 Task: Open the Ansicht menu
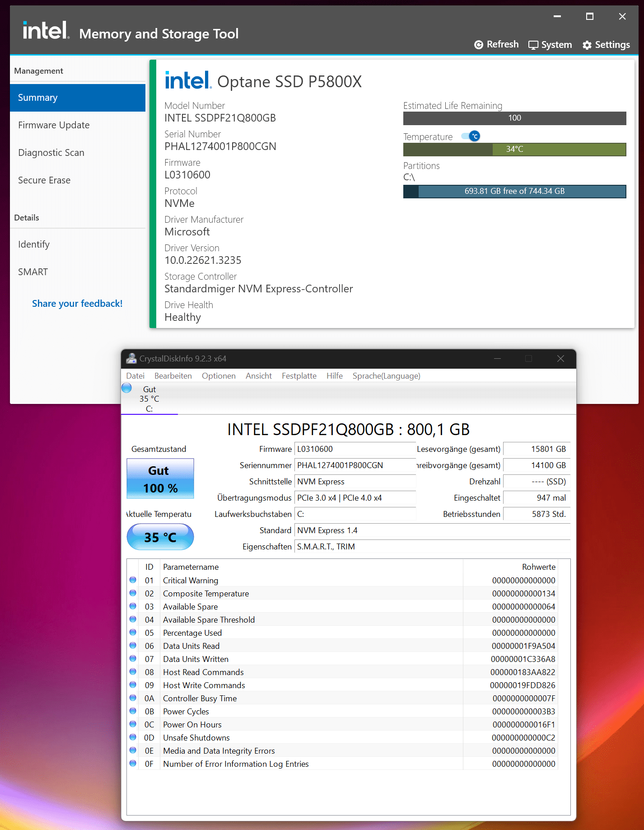(x=259, y=376)
